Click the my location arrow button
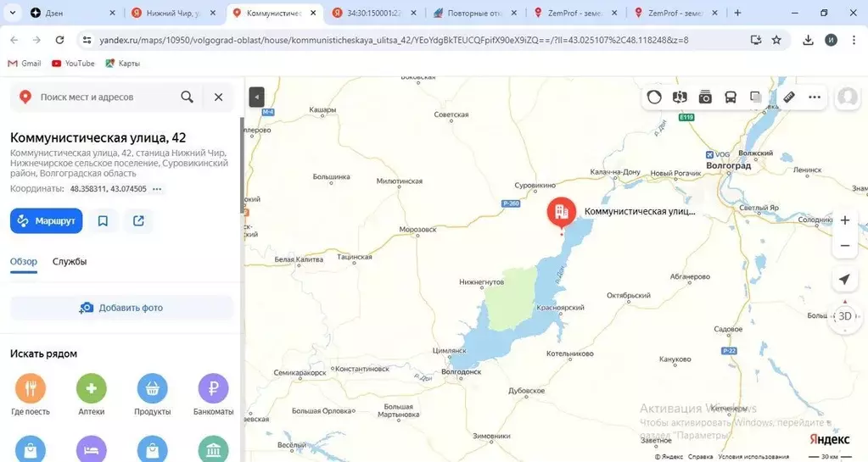The image size is (868, 462). 844,280
